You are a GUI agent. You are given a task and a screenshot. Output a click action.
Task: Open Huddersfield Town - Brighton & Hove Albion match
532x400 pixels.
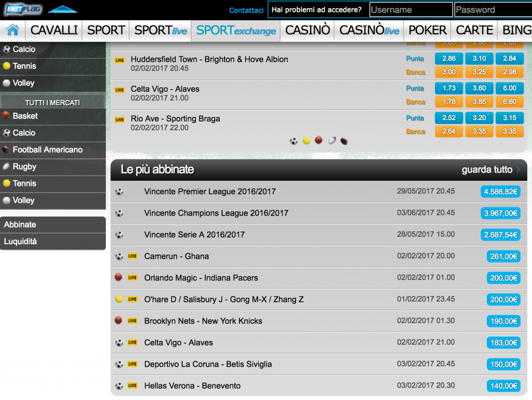click(209, 59)
